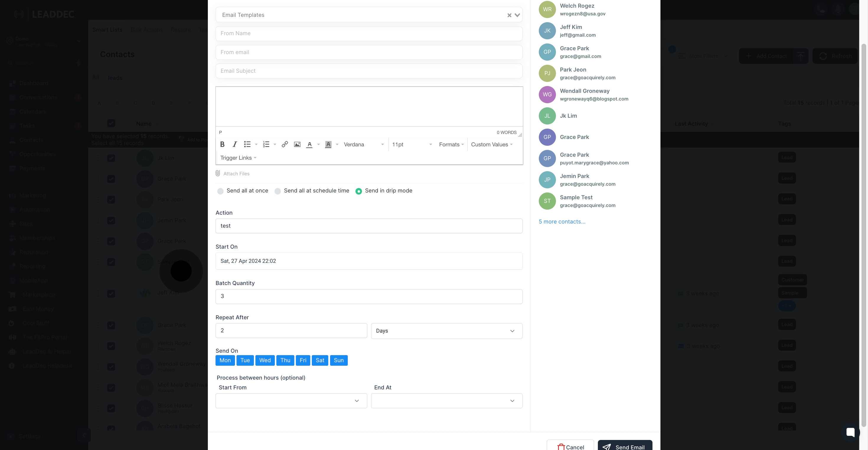868x450 pixels.
Task: Click the Email Subject input field
Action: pyautogui.click(x=369, y=71)
